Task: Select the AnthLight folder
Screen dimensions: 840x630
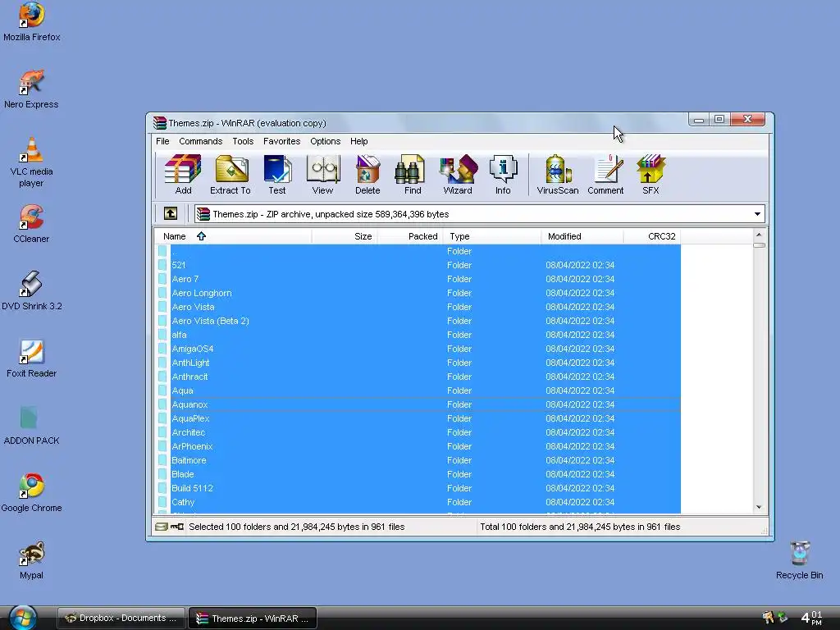Action: click(x=418, y=363)
